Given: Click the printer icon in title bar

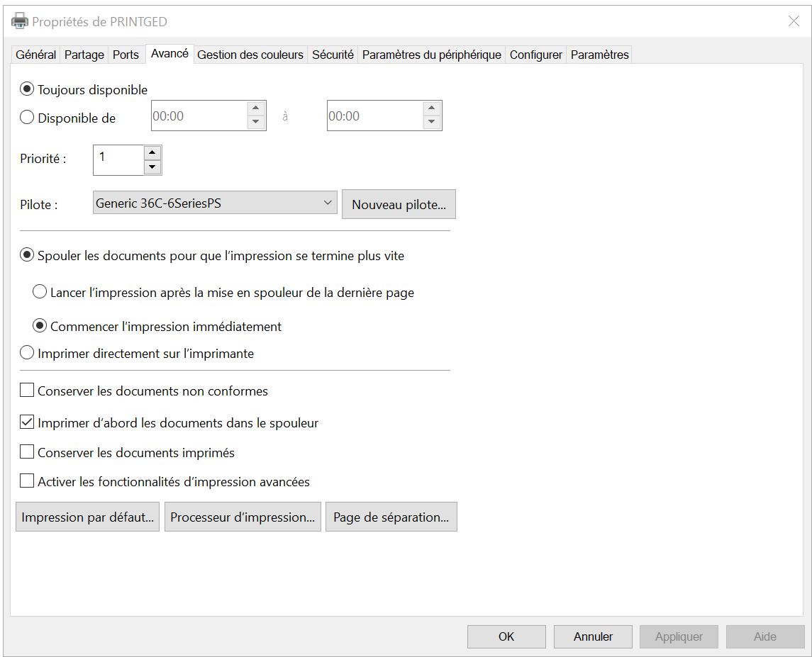Looking at the screenshot, I should pyautogui.click(x=20, y=21).
